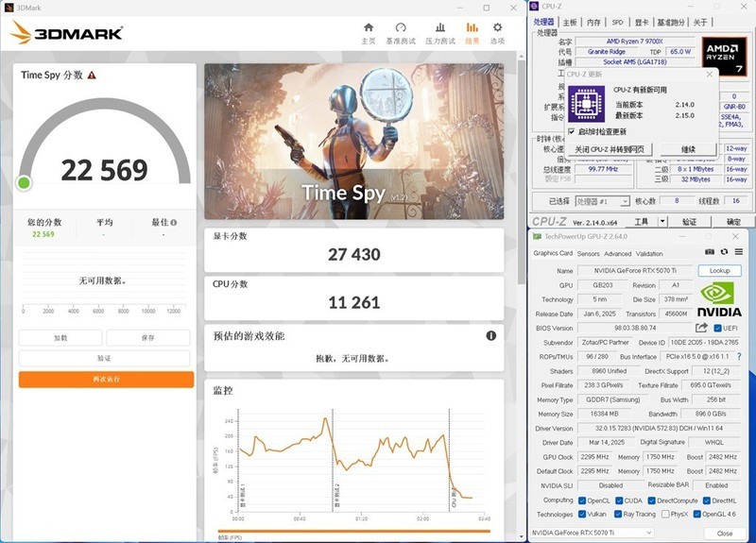The height and width of the screenshot is (543, 756).
Task: Switch to CPU-Z memory (内存) tab
Action: point(594,22)
